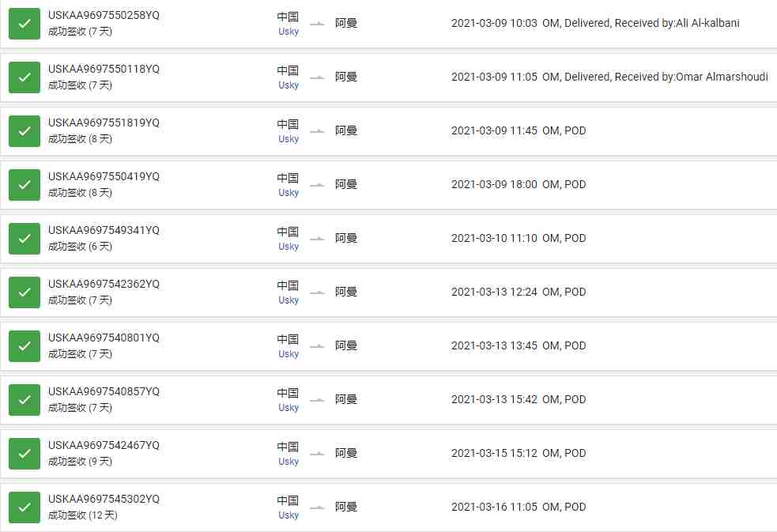Viewport: 777px width, 532px height.
Task: Click green checkmark beside USKAA9697549341YQ
Action: tap(25, 238)
